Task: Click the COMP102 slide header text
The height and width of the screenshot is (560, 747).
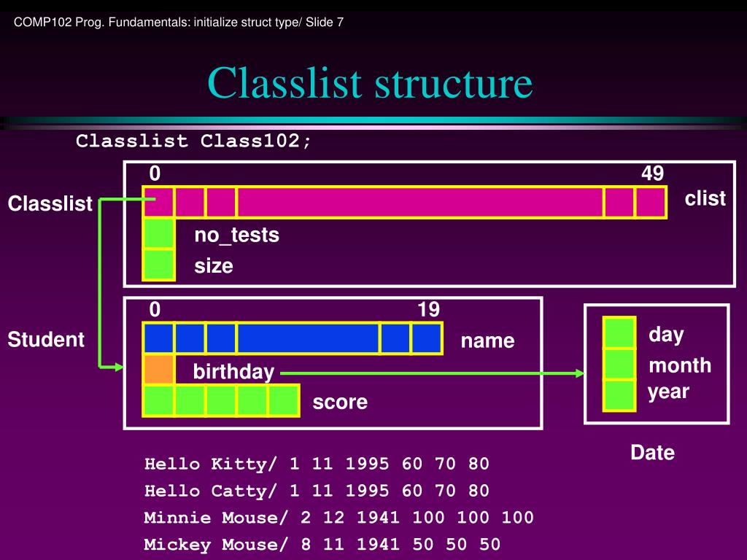Action: 179,22
